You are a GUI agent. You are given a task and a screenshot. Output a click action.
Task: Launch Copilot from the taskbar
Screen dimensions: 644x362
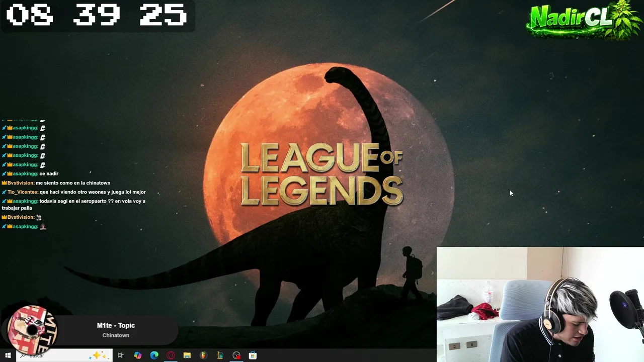point(138,355)
